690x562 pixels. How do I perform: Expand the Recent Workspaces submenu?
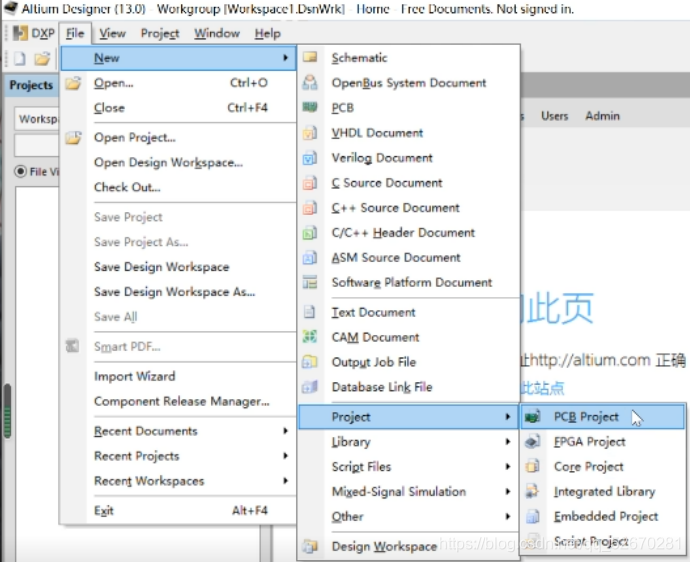click(178, 481)
